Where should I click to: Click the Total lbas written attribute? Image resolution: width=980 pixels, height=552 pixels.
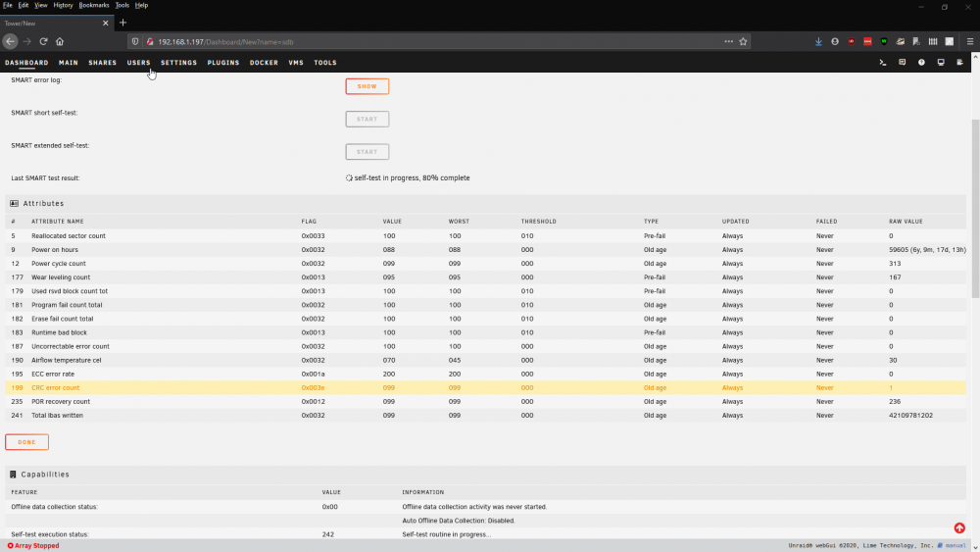point(57,415)
